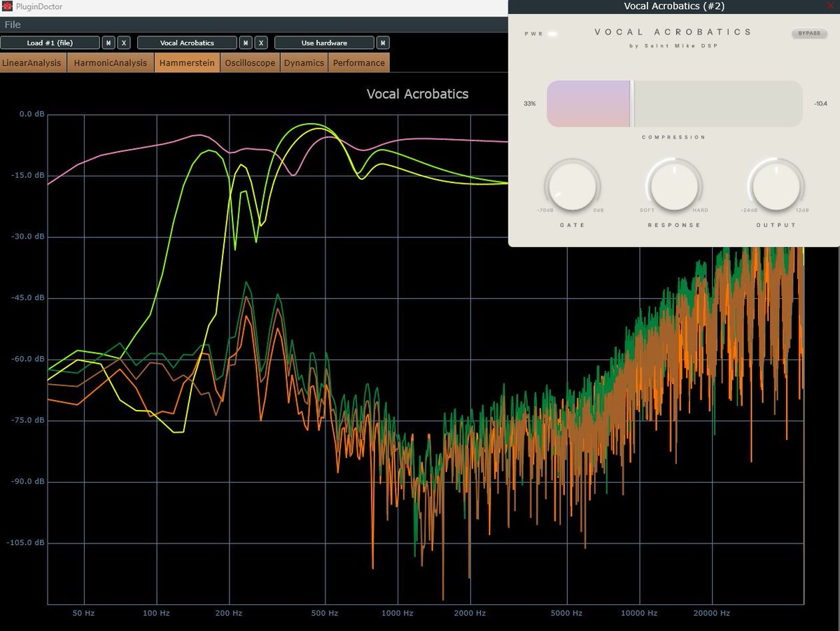The height and width of the screenshot is (631, 840).
Task: Click the BYPASS button in the plugin
Action: tap(808, 34)
